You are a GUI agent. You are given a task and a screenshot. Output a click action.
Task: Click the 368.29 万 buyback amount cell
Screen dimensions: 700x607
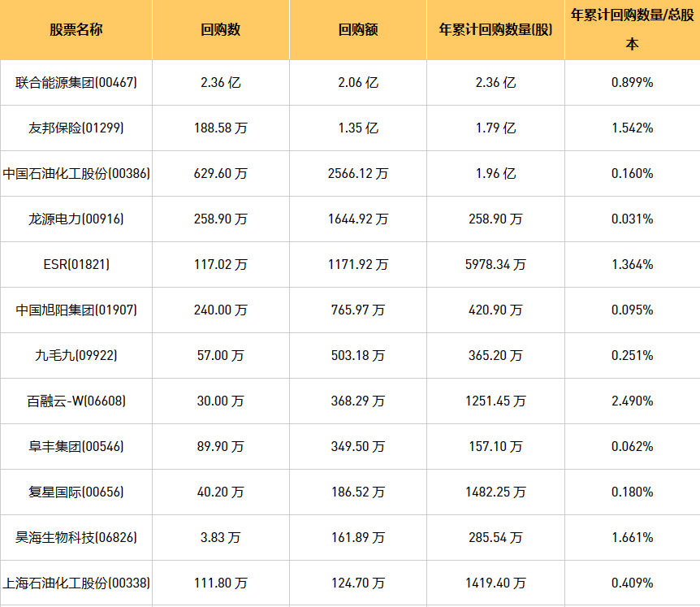(x=358, y=401)
